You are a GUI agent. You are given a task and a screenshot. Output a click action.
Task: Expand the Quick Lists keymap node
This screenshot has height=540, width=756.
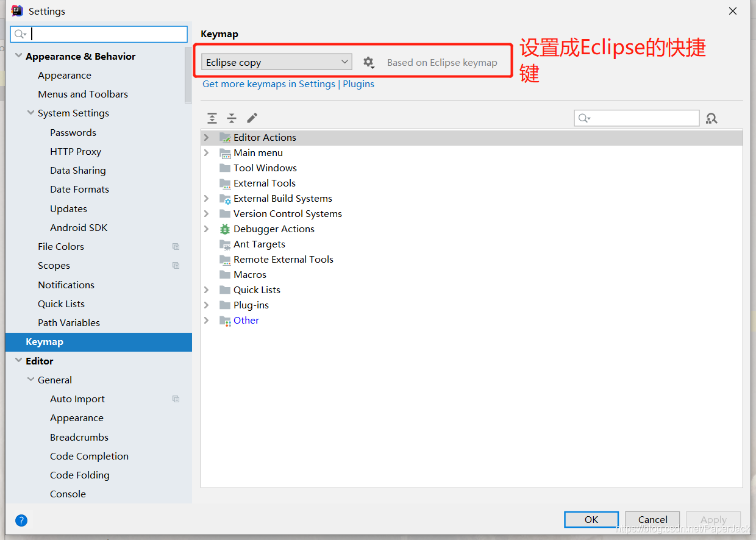coord(206,290)
